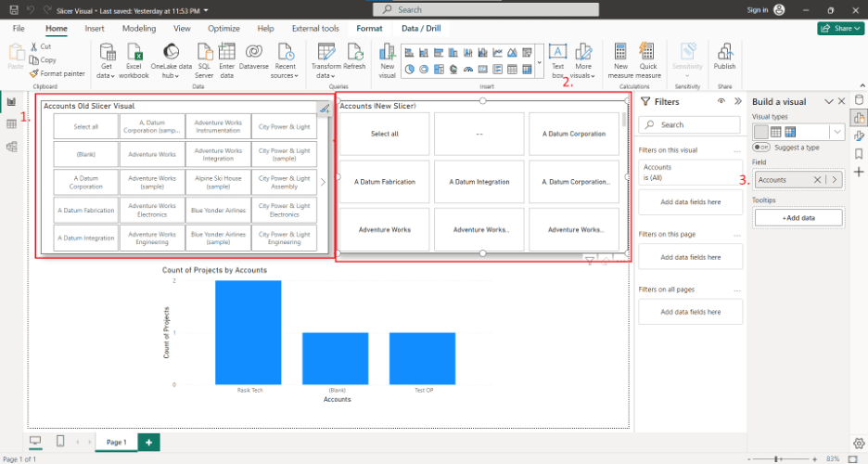Click the Refresh queries icon

point(354,58)
